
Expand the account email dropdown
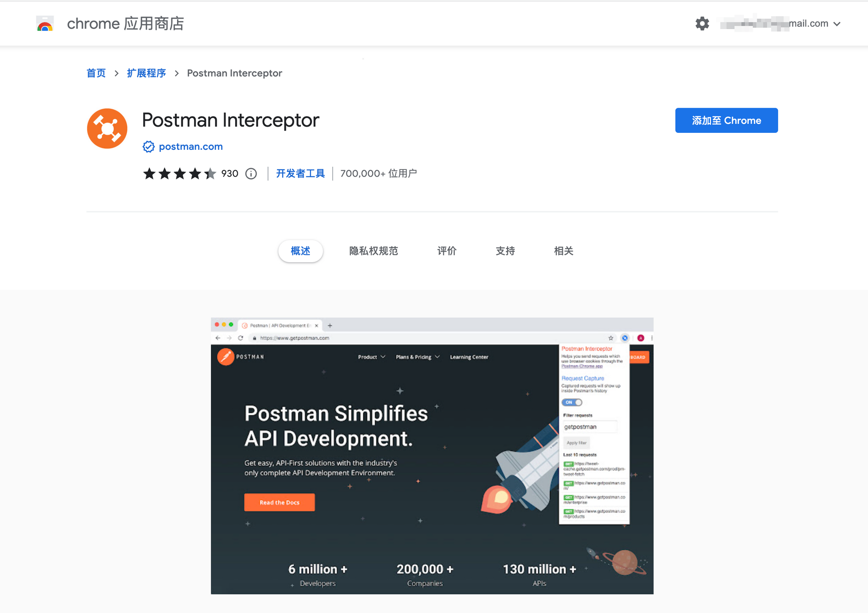click(x=838, y=24)
